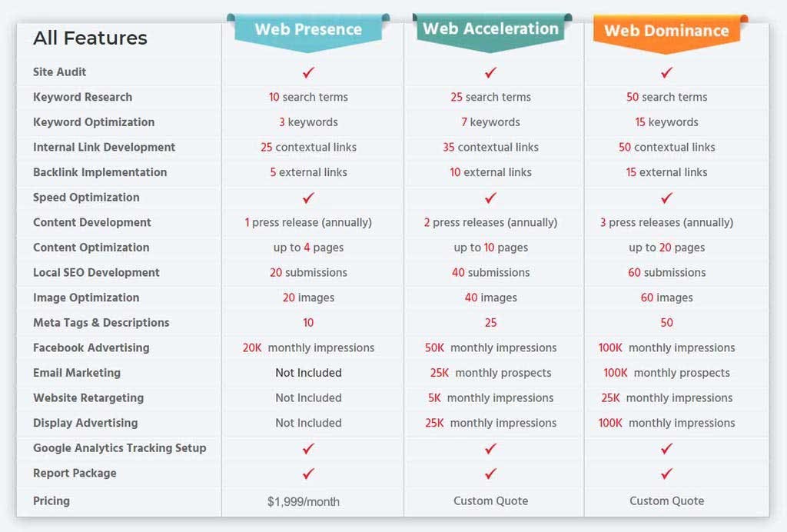Screen dimensions: 787x532
Task: Click Not Included in Email Marketing row
Action: [308, 372]
